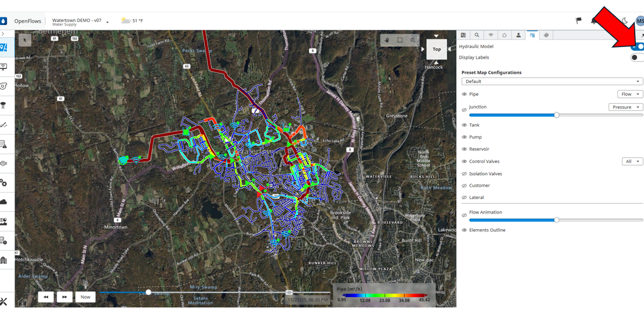Open the buildings sidebar icon
Viewport: 644px width, 315px height.
click(x=3, y=260)
